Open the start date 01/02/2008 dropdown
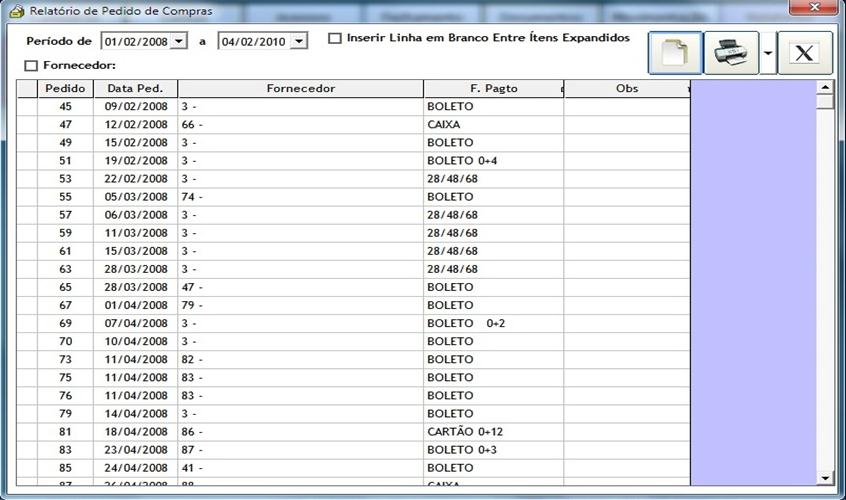This screenshot has height=500, width=846. [179, 41]
